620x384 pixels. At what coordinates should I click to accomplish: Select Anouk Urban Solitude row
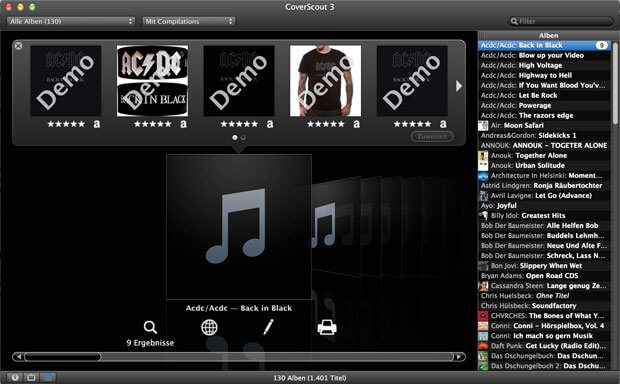[544, 166]
